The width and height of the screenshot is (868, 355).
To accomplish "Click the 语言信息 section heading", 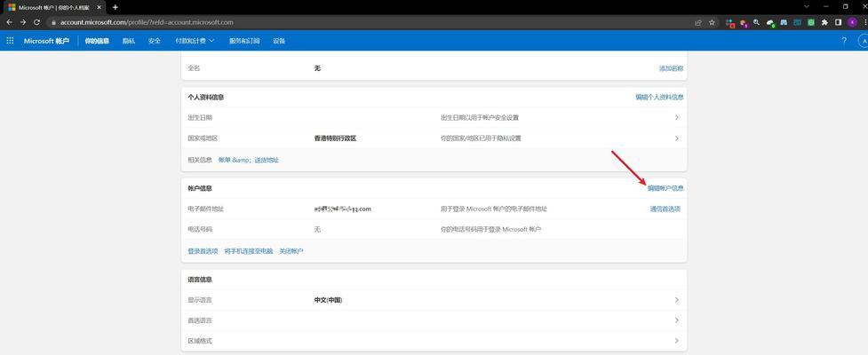I will pyautogui.click(x=200, y=280).
